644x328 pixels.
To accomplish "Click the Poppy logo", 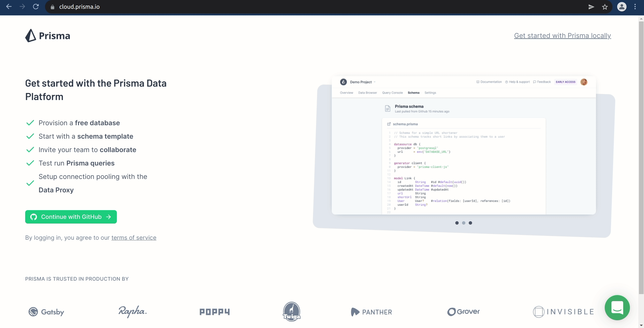I will click(x=215, y=312).
